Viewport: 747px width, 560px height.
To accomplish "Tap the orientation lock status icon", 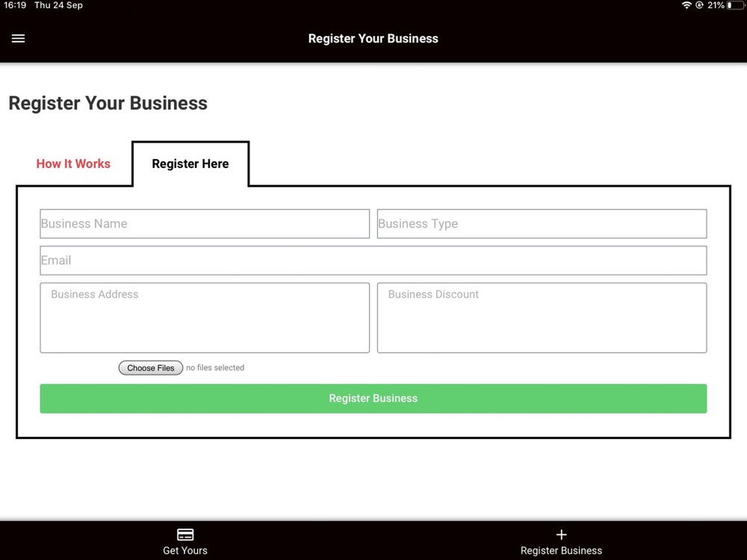I will click(699, 5).
